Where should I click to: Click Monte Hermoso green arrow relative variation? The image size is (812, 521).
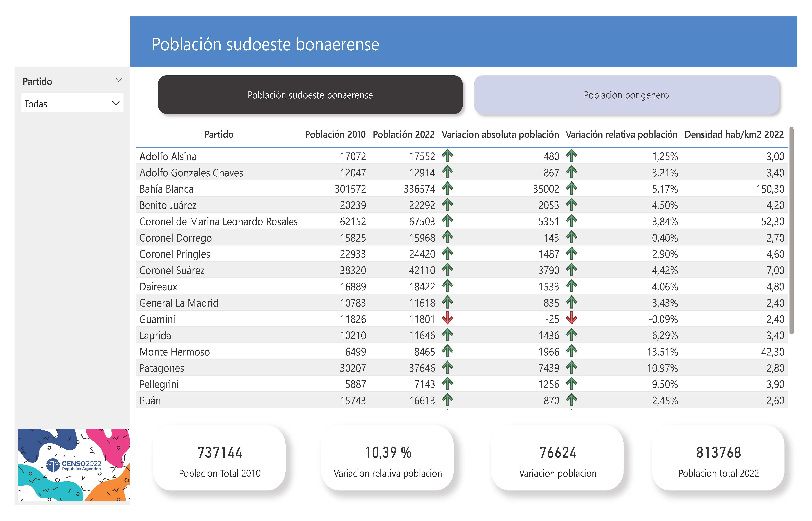point(571,351)
